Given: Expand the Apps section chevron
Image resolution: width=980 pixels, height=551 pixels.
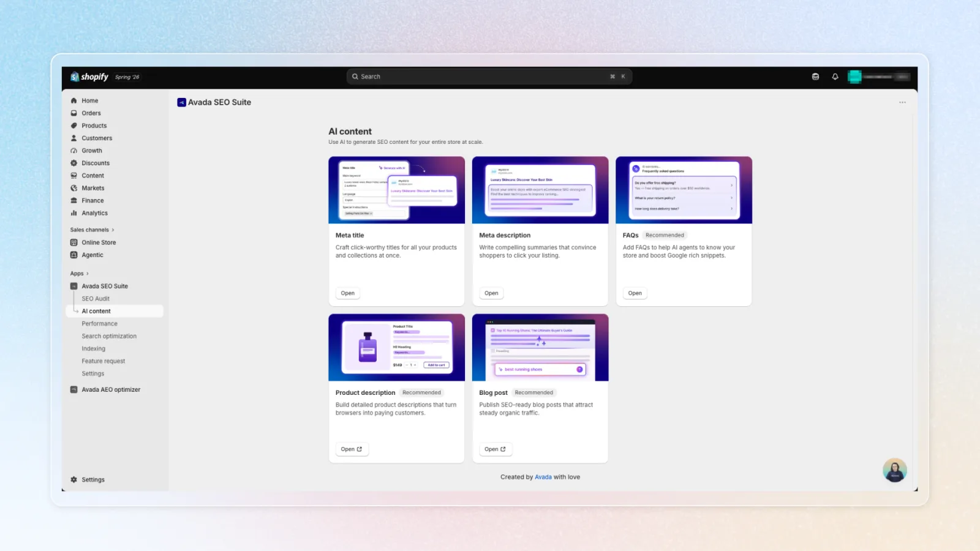Looking at the screenshot, I should tap(88, 274).
